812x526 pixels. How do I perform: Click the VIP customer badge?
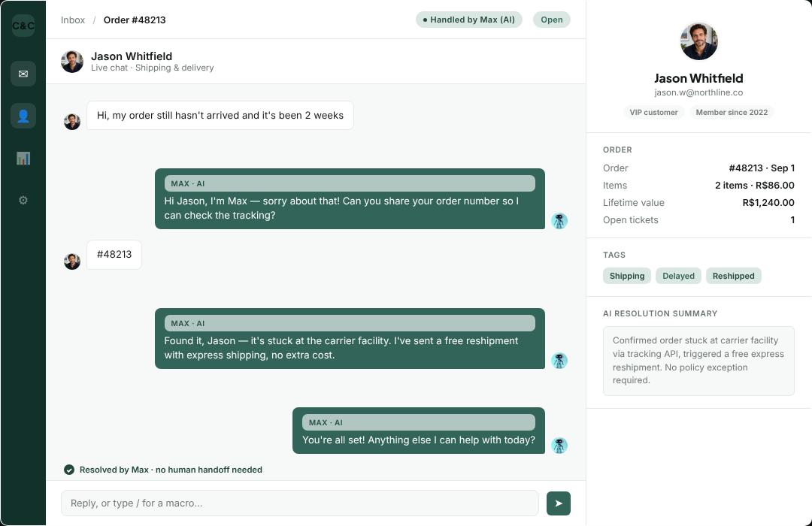click(x=653, y=113)
